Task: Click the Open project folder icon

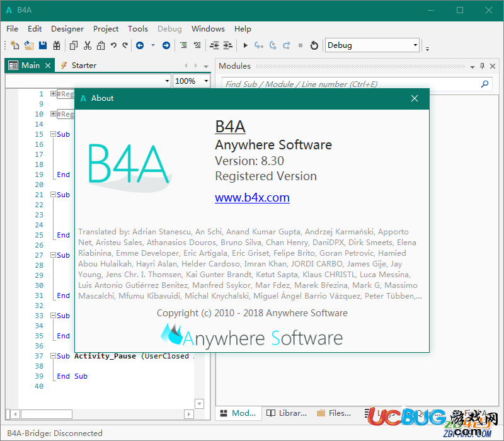Action: (x=29, y=45)
